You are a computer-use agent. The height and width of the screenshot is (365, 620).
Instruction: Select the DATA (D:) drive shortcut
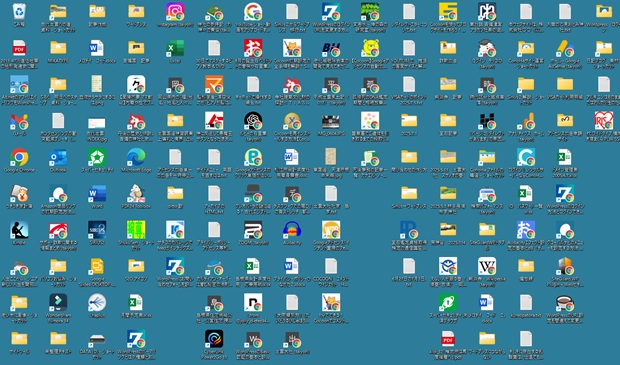pos(97,339)
